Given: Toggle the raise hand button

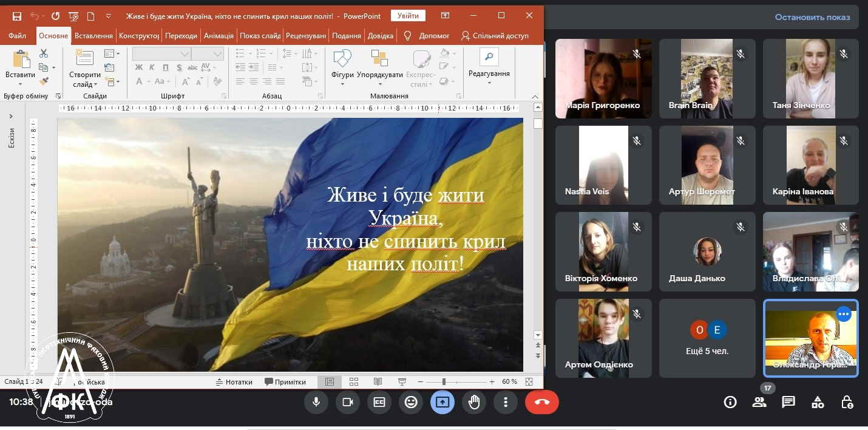Looking at the screenshot, I should click(x=474, y=402).
